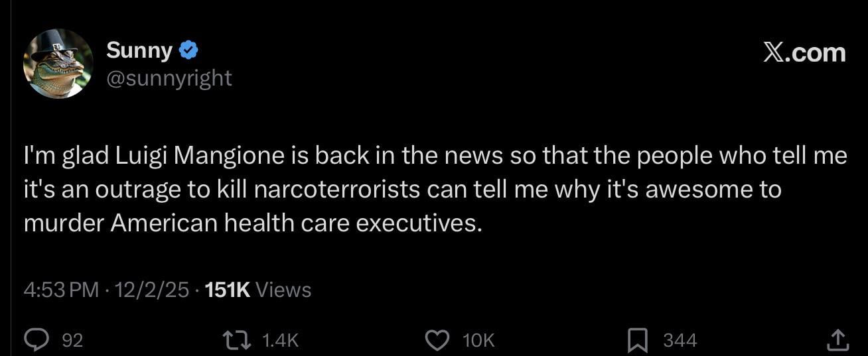Bookmark the tweet using the bookmark icon
The width and height of the screenshot is (868, 356).
638,341
